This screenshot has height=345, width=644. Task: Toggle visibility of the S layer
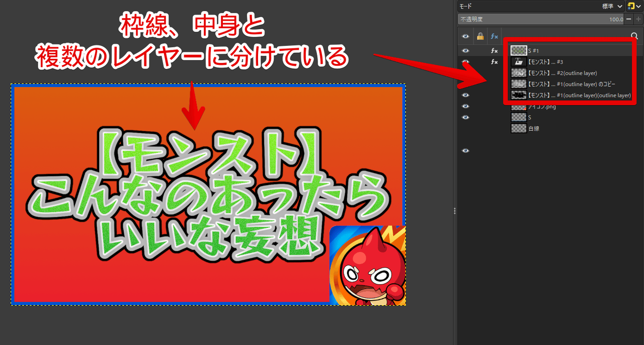click(x=465, y=117)
